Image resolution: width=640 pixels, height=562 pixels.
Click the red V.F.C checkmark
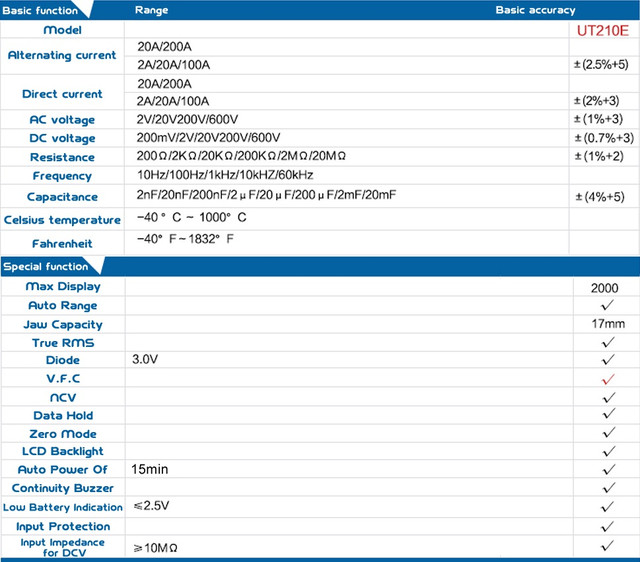(x=608, y=379)
